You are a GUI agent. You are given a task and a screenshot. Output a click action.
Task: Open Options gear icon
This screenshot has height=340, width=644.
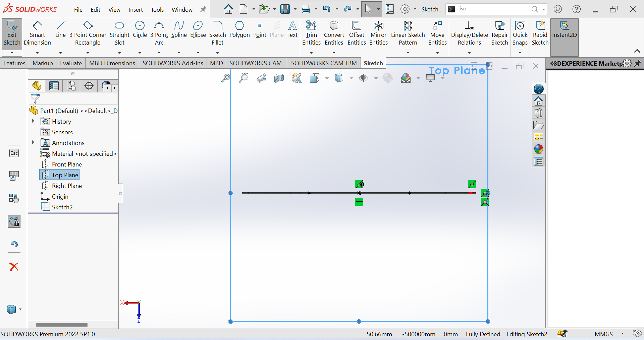pos(405,9)
